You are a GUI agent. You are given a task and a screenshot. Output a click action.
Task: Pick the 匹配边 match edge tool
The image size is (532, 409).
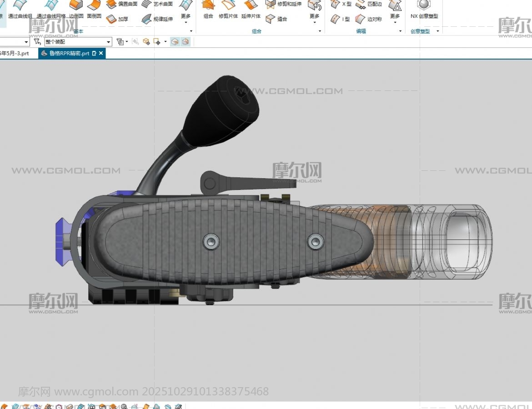click(369, 5)
